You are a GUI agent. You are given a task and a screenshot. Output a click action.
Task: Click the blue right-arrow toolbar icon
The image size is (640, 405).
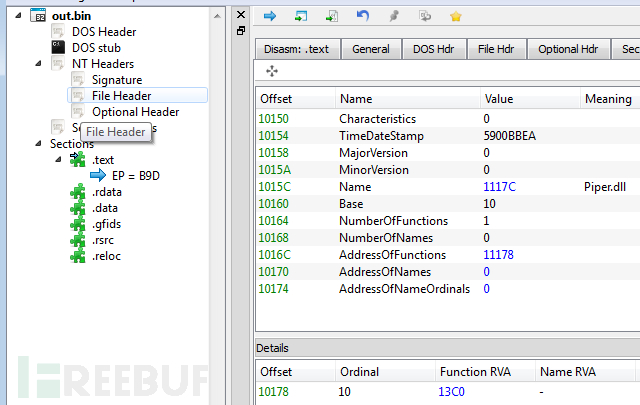(270, 16)
